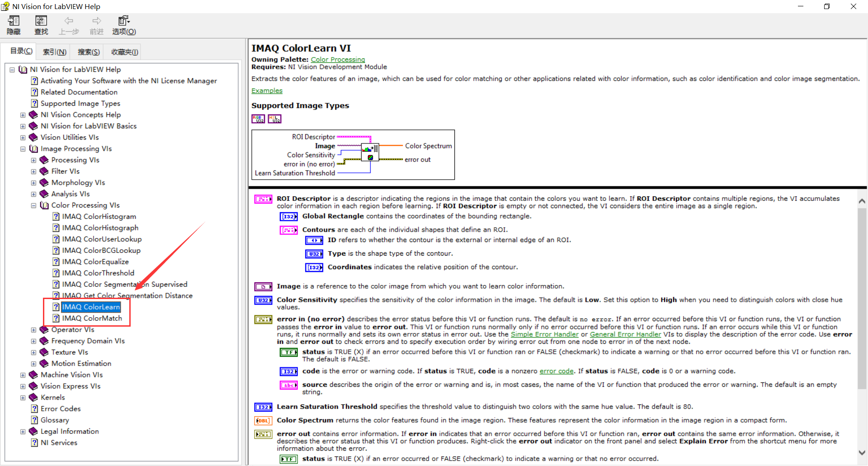Expand the Machine Vision VIs node
This screenshot has height=466, width=868.
23,375
